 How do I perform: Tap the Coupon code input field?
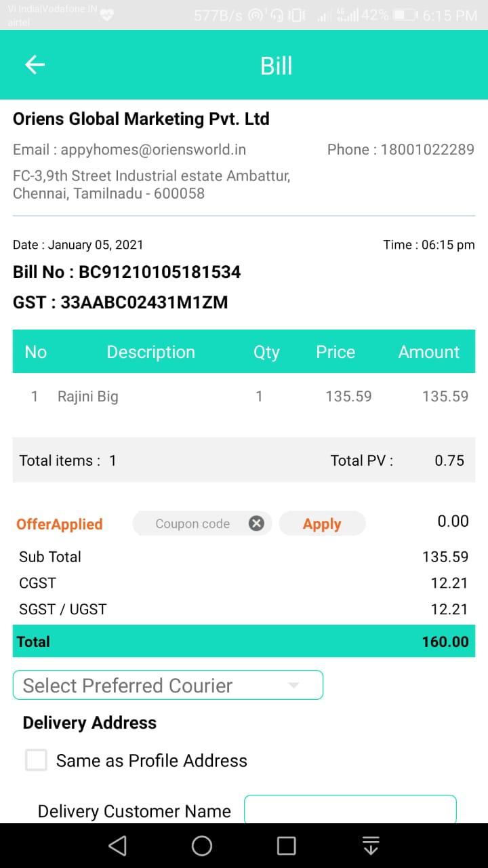[x=192, y=524]
